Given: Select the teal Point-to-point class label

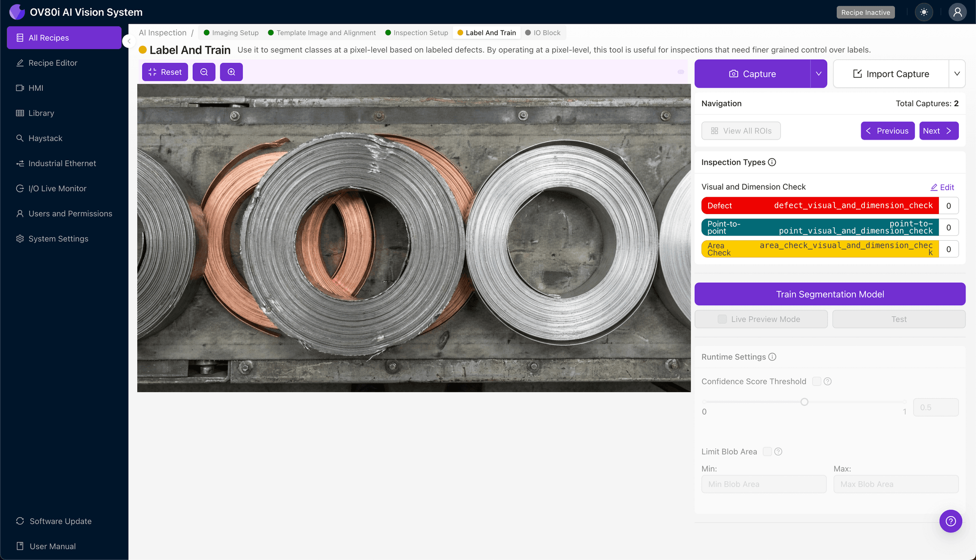Looking at the screenshot, I should click(x=820, y=227).
